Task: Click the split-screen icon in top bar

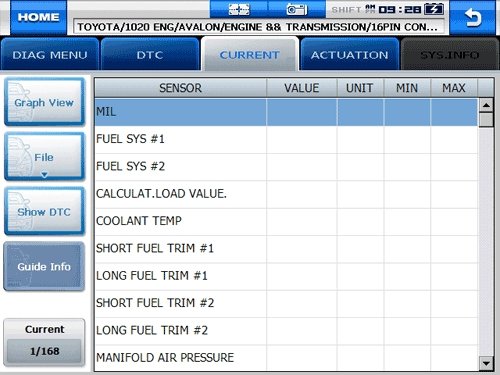Action: pos(239,9)
